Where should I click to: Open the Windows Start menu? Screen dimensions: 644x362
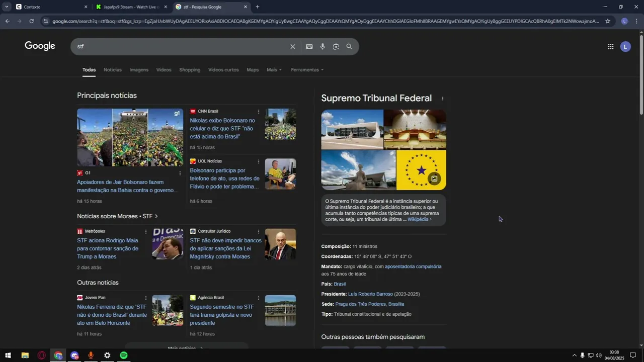pos(8,355)
